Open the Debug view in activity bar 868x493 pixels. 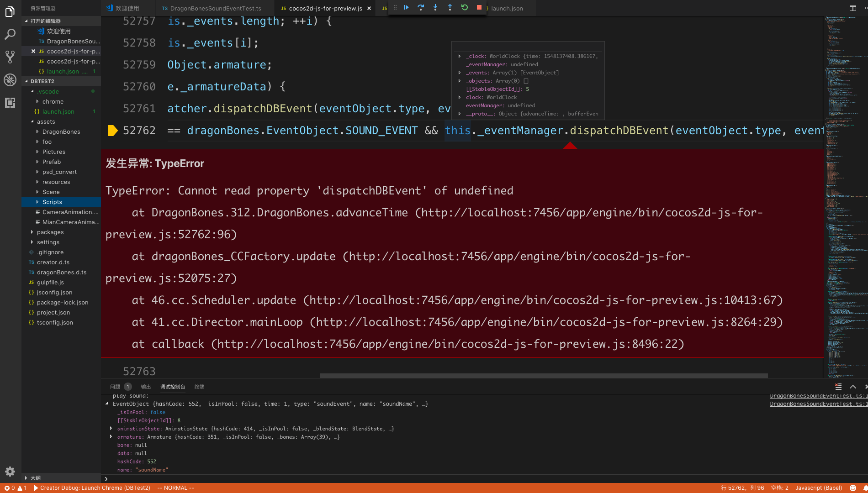click(x=10, y=80)
